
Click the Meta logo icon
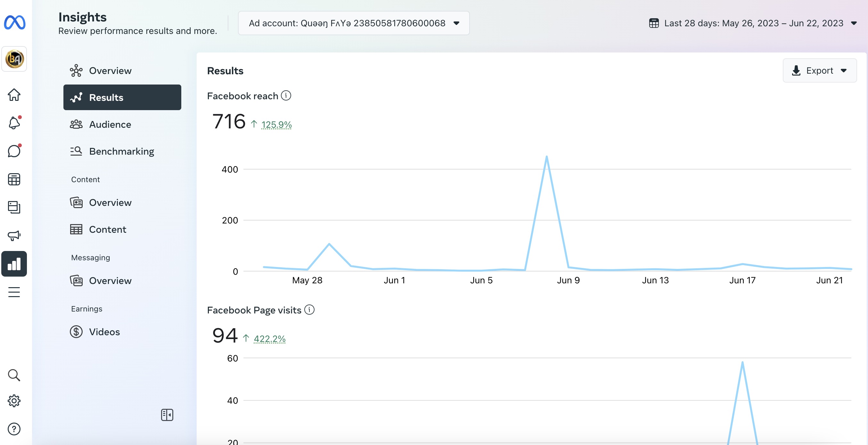pyautogui.click(x=14, y=22)
